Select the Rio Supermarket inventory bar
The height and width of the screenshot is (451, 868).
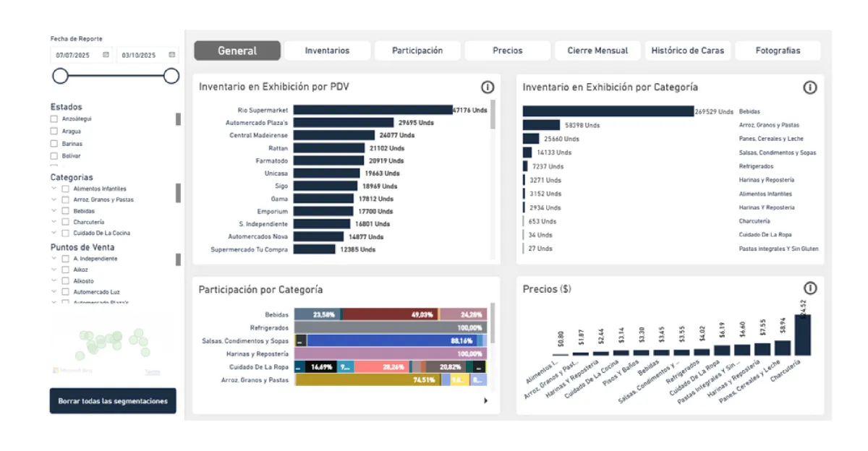[x=373, y=110]
